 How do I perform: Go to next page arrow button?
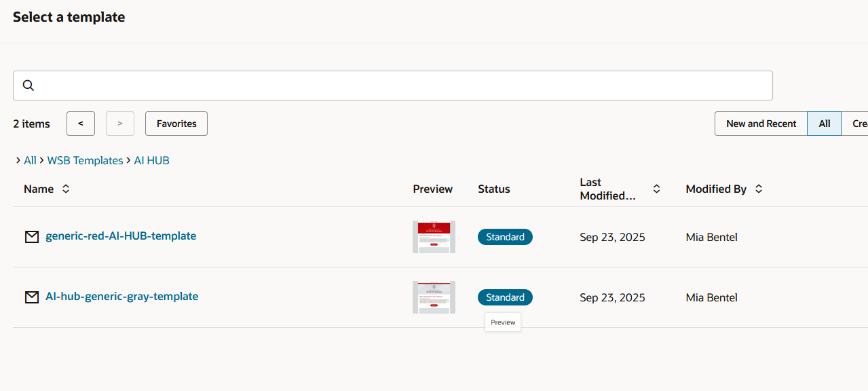click(x=120, y=124)
